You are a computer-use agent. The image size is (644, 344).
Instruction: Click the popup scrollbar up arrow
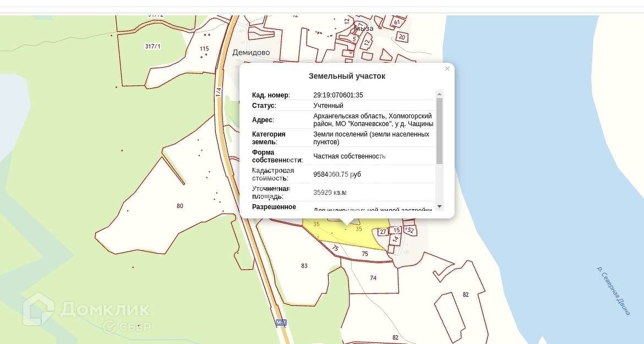coord(439,94)
